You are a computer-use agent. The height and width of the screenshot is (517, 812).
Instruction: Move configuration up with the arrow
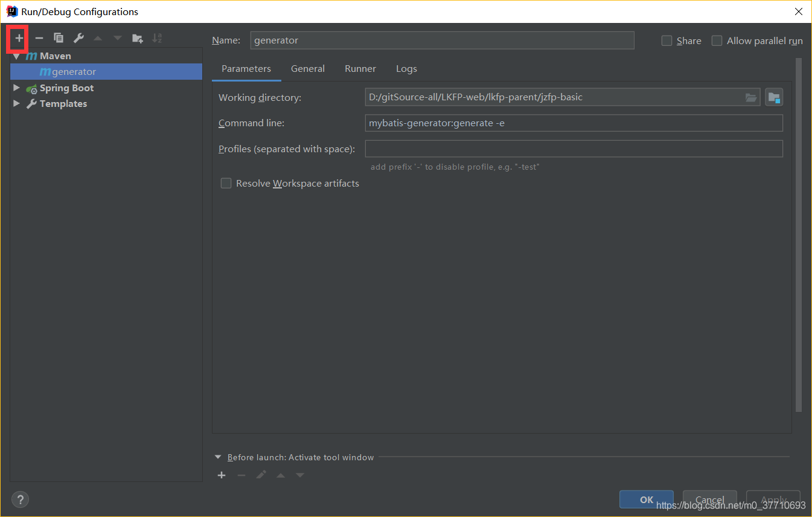coord(98,38)
